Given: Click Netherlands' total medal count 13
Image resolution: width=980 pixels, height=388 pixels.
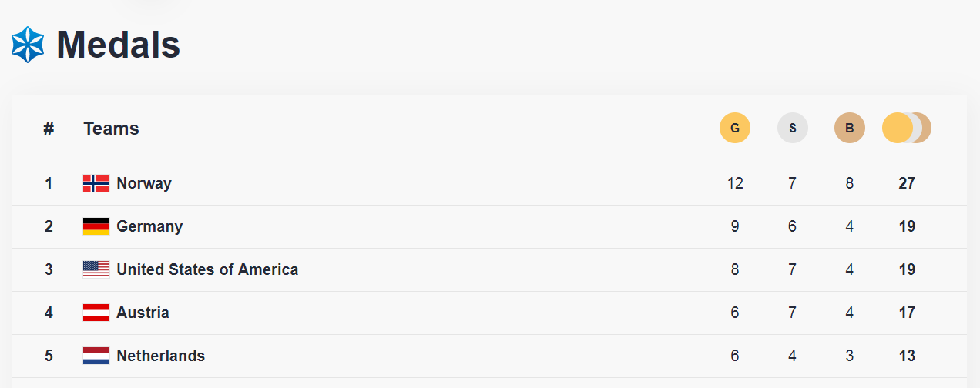Looking at the screenshot, I should point(907,356).
